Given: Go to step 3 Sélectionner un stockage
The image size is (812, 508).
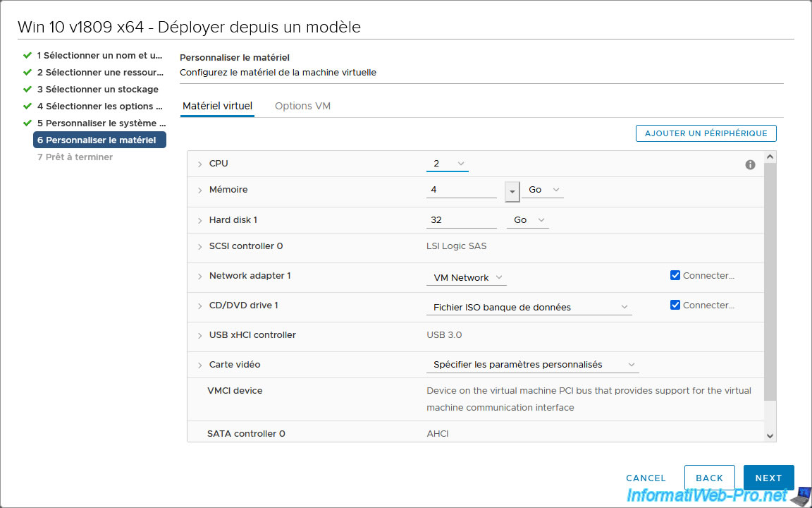Looking at the screenshot, I should click(x=98, y=90).
